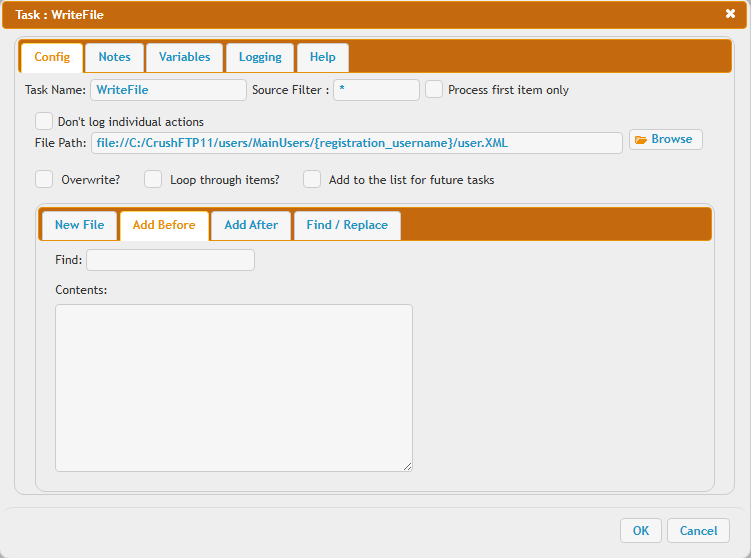Enable Loop through items checkbox
This screenshot has width=751, height=558.
pos(153,180)
